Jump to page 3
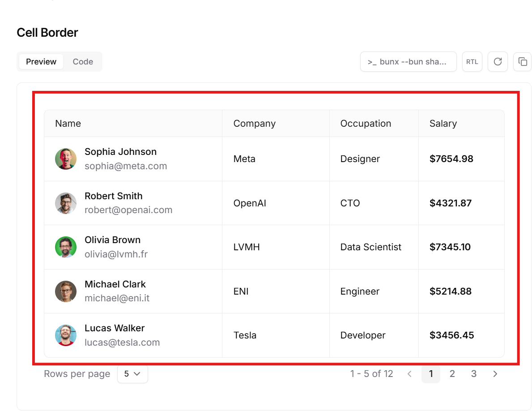Image resolution: width=532 pixels, height=411 pixels. [x=473, y=374]
